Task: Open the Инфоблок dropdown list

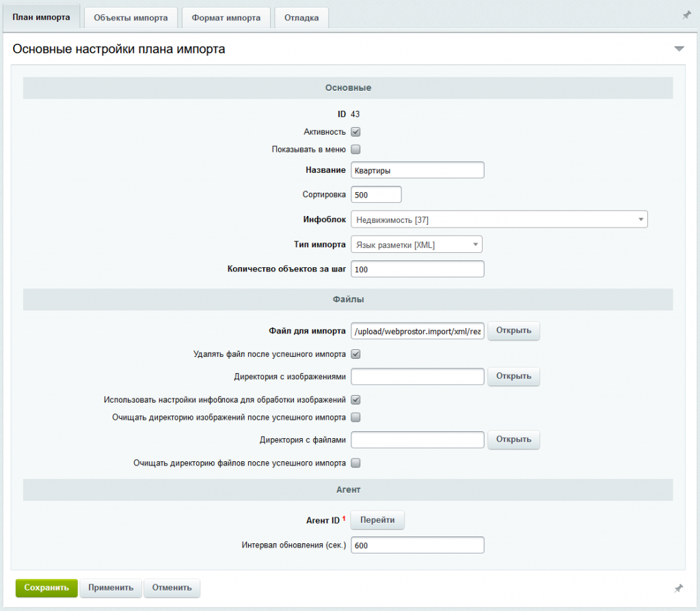Action: point(499,219)
